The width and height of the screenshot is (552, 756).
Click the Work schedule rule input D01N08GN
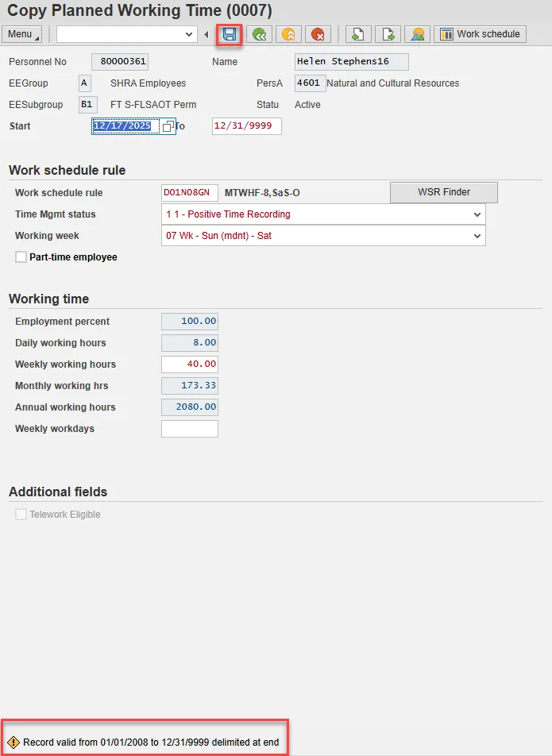[190, 192]
